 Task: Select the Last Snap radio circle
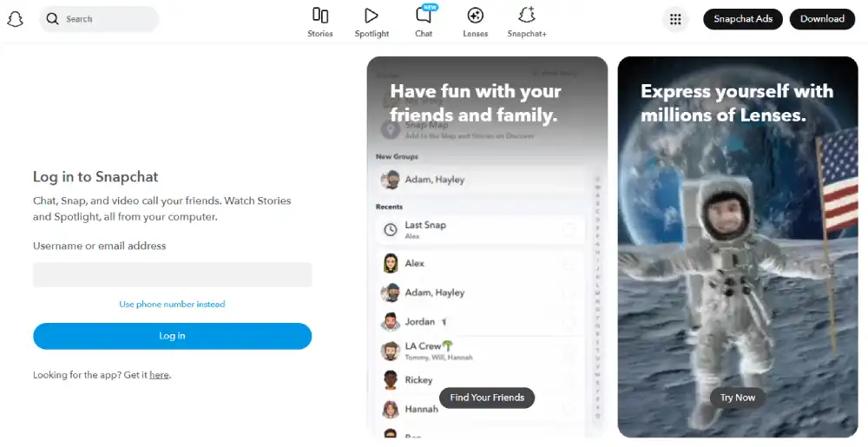pyautogui.click(x=569, y=230)
